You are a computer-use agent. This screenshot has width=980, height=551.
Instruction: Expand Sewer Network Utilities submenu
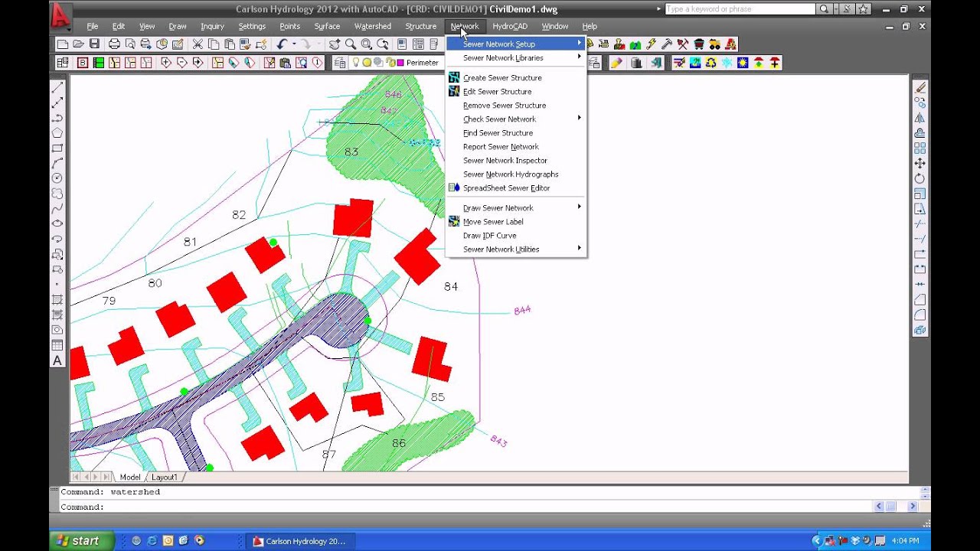pyautogui.click(x=516, y=249)
